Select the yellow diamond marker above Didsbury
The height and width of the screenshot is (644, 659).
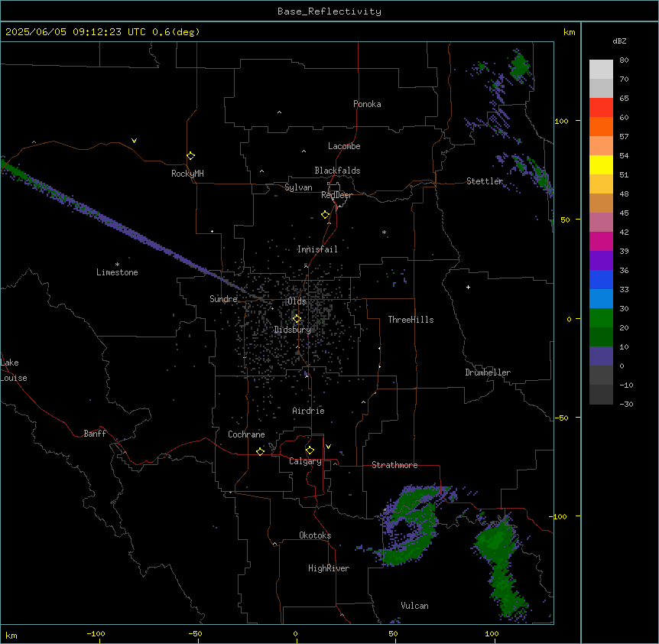tap(297, 319)
